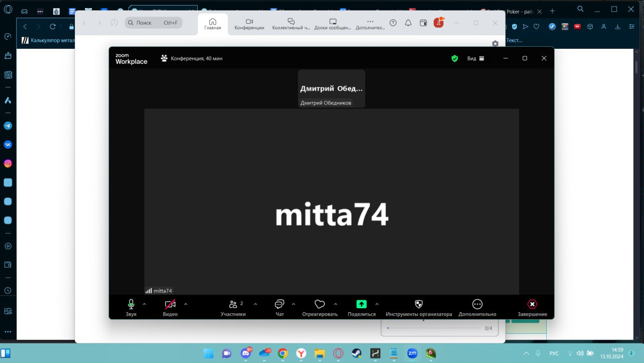The image size is (644, 363).
Task: Show hidden tray icons chevron
Action: point(526,353)
